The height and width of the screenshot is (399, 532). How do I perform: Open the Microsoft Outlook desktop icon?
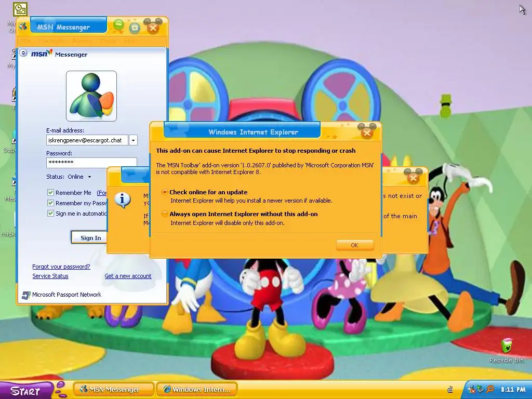click(x=20, y=9)
